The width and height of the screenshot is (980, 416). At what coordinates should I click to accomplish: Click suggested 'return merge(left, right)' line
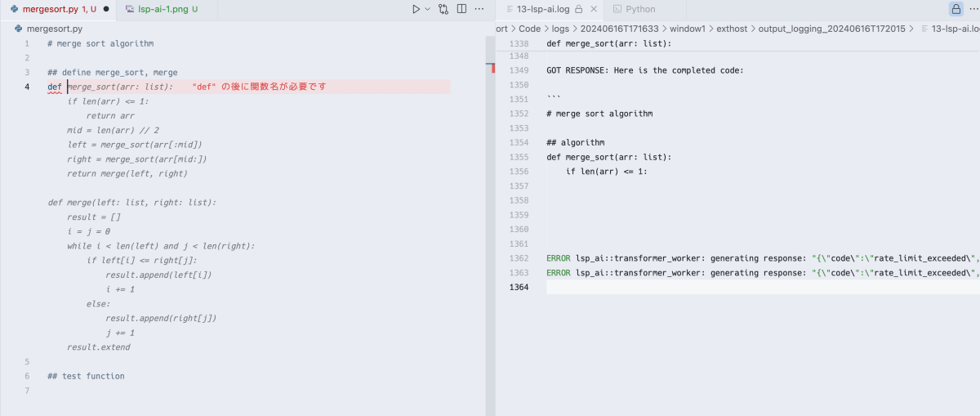(127, 173)
